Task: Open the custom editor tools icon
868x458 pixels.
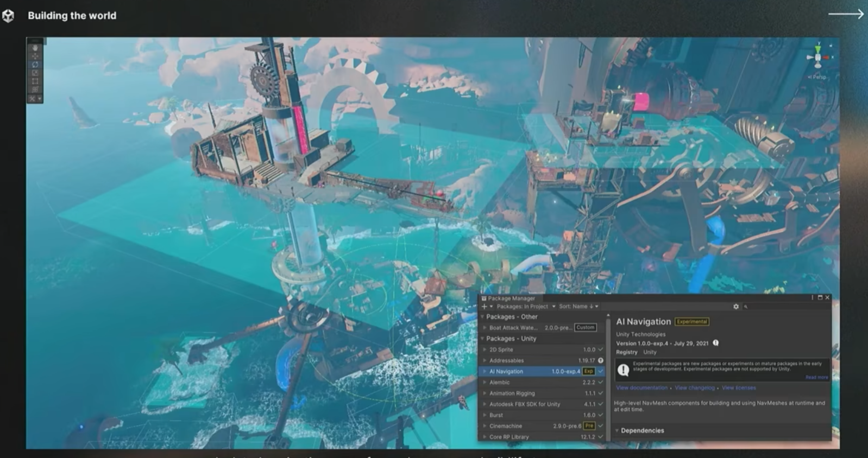Action: 33,99
